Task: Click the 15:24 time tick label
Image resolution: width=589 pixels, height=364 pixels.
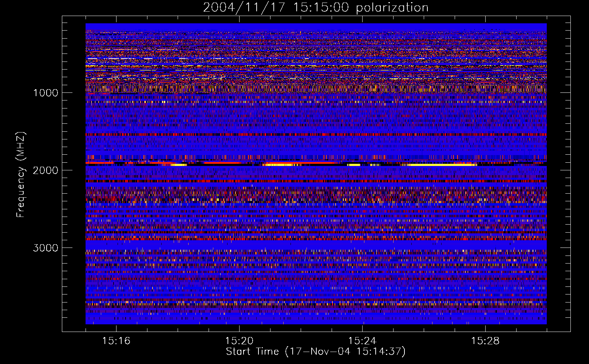Action: click(x=362, y=341)
